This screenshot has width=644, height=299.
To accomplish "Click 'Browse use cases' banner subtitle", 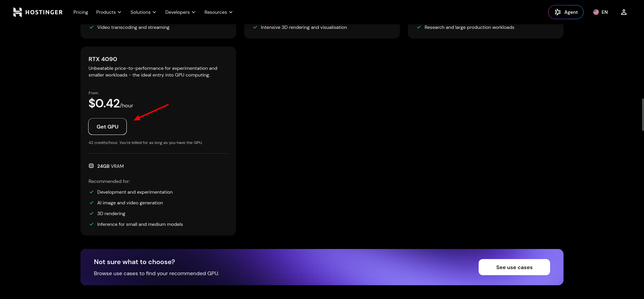I will coord(156,273).
